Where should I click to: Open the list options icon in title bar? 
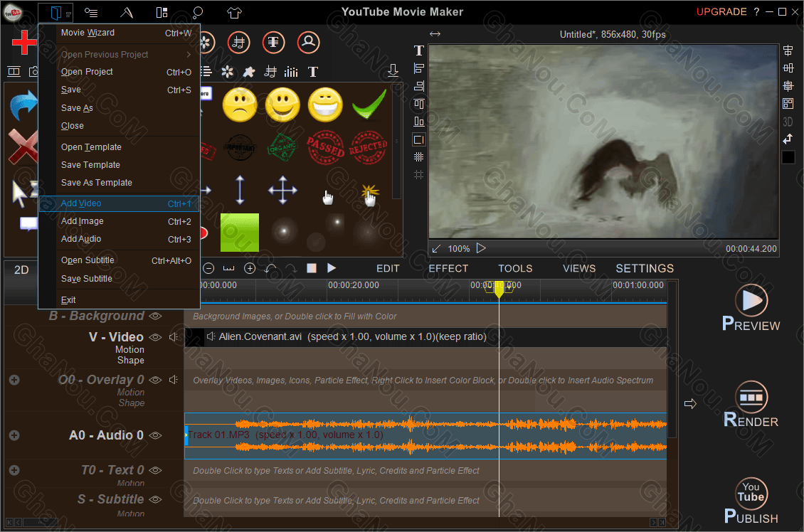91,12
